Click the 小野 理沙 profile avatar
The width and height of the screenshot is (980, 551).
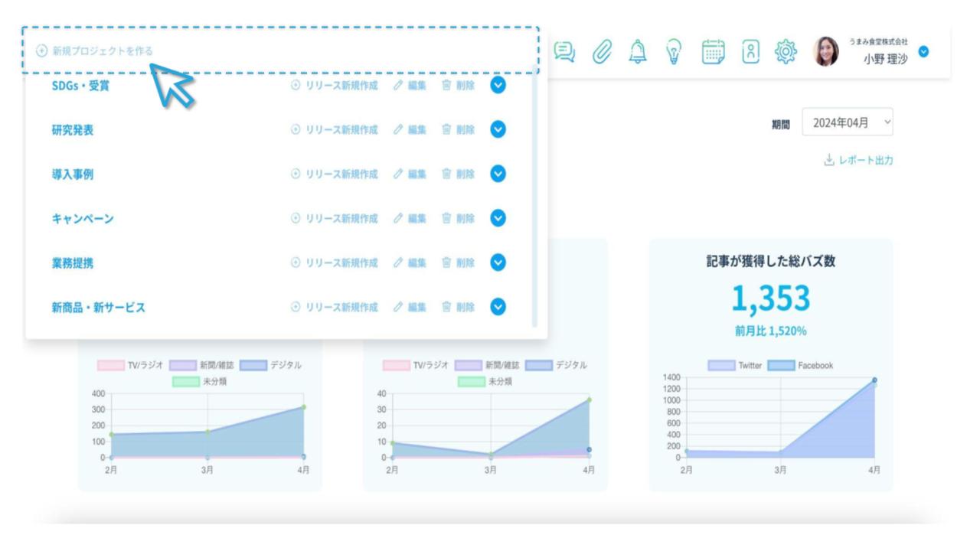click(826, 51)
